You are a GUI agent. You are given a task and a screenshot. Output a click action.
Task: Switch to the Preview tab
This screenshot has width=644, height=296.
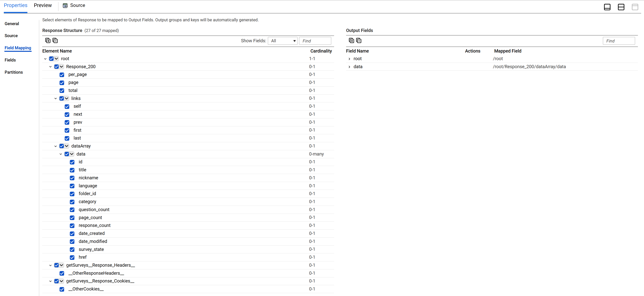point(43,5)
